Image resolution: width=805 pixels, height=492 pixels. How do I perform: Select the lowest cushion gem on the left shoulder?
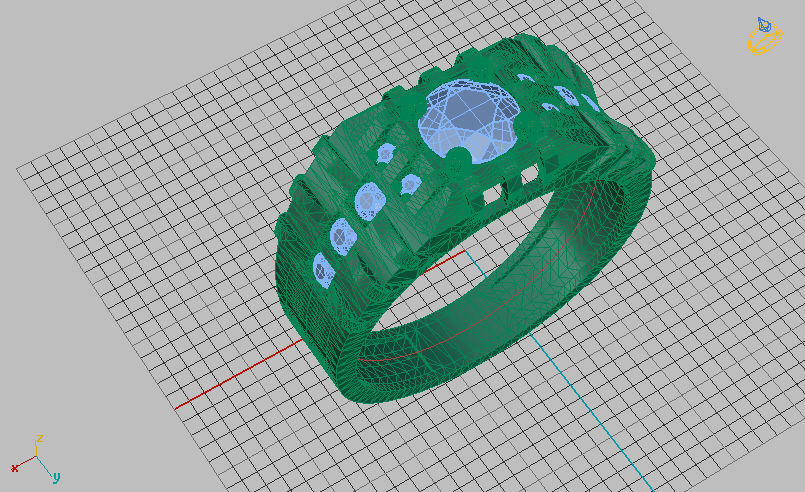click(x=323, y=270)
